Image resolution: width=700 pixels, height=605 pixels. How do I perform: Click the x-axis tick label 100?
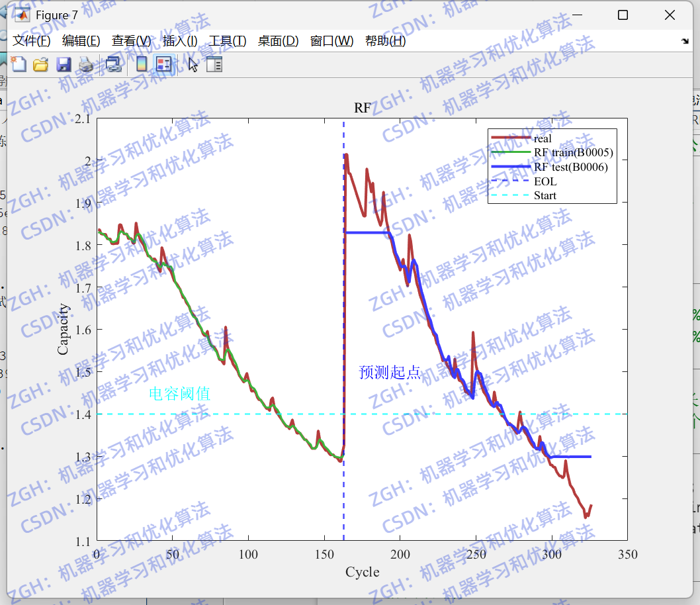[247, 554]
